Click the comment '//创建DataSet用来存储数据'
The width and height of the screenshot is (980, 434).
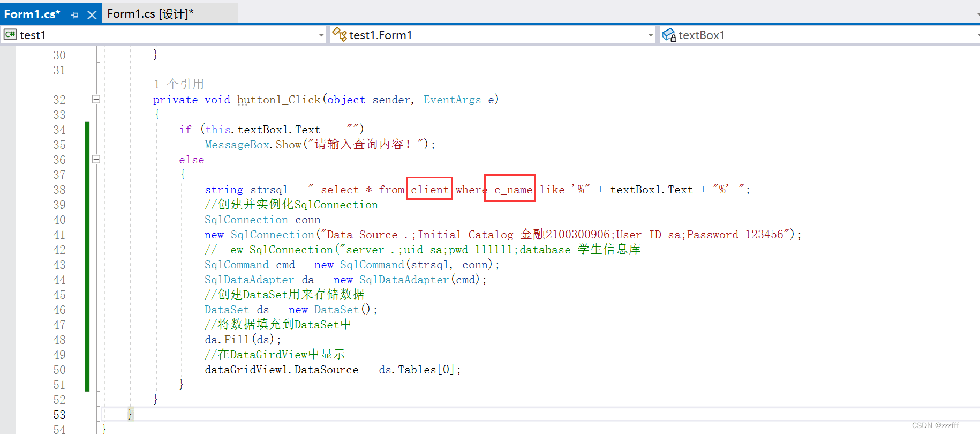[284, 295]
